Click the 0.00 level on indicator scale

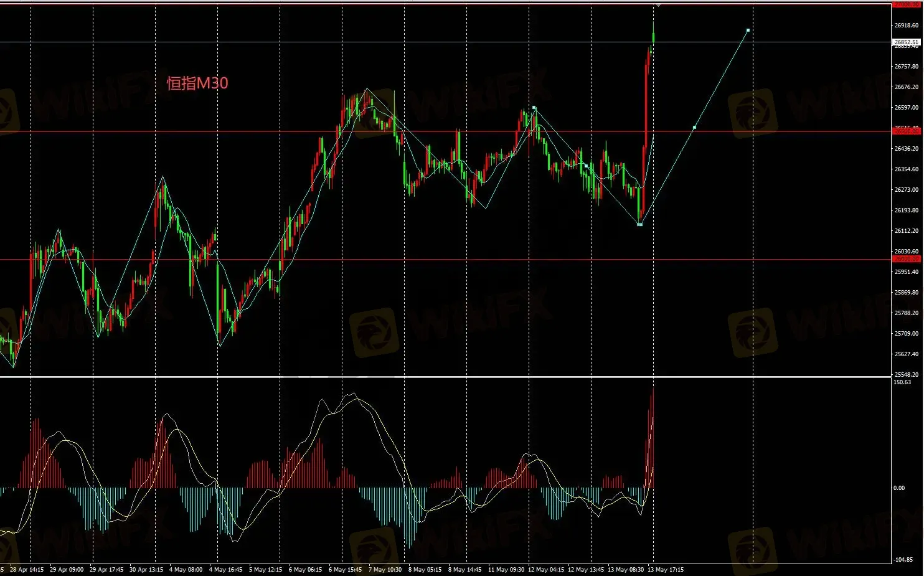point(900,488)
